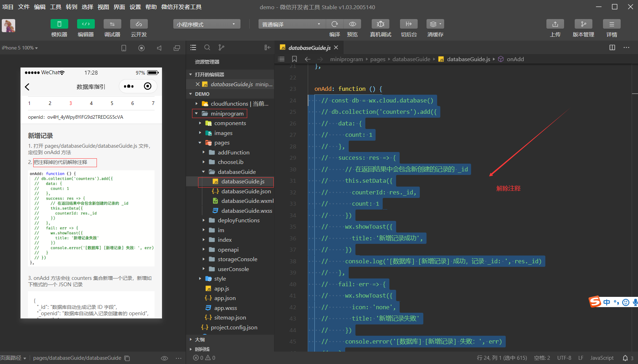Open the source control branch icon
Viewport: 638px width, 364px height.
click(x=221, y=47)
